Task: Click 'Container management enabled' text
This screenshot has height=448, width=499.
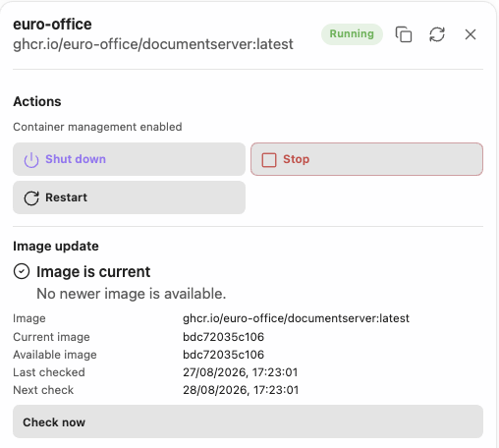Action: click(x=97, y=127)
